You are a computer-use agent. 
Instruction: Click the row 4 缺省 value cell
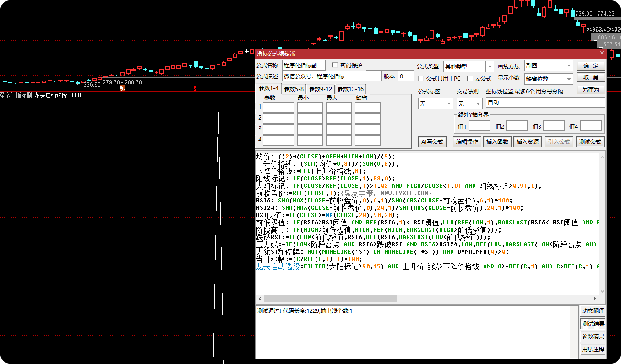coord(368,141)
